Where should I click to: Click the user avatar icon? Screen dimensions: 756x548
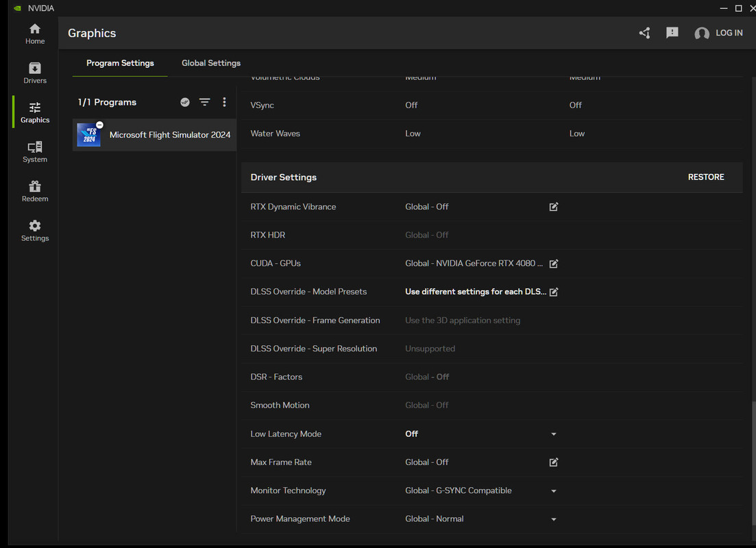point(702,34)
